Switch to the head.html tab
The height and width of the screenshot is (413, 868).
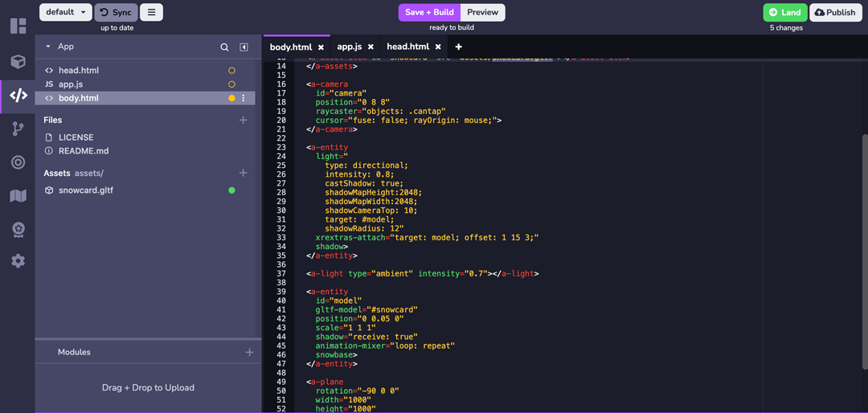pos(408,47)
